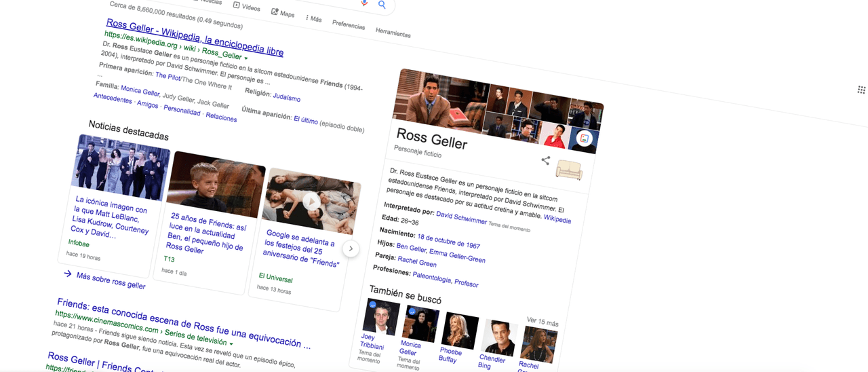Open the Más search options menu
Viewport: 868px width, 372px height.
click(x=313, y=18)
